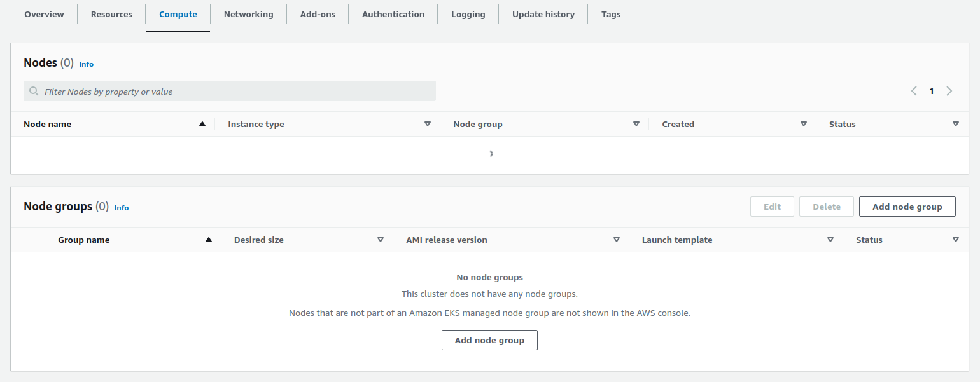Open the Launch template column filter icon
Image resolution: width=980 pixels, height=382 pixels.
[x=830, y=240]
